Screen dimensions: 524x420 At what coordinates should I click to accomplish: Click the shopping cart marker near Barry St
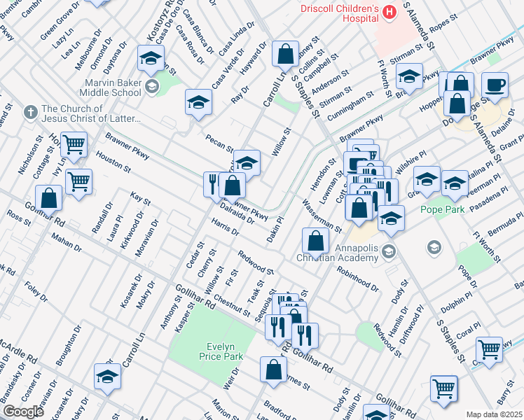[444, 390]
